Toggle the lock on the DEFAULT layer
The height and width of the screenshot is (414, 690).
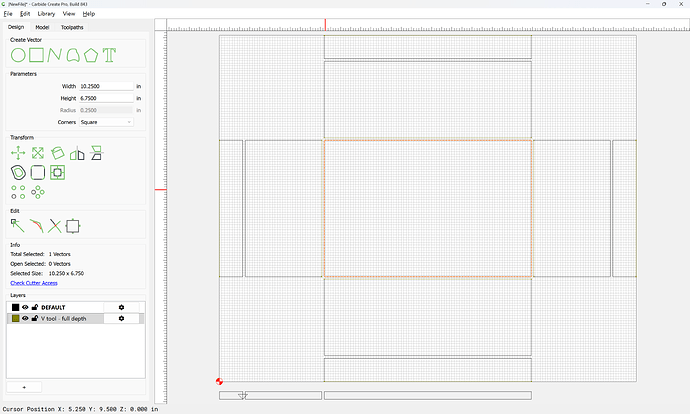35,307
